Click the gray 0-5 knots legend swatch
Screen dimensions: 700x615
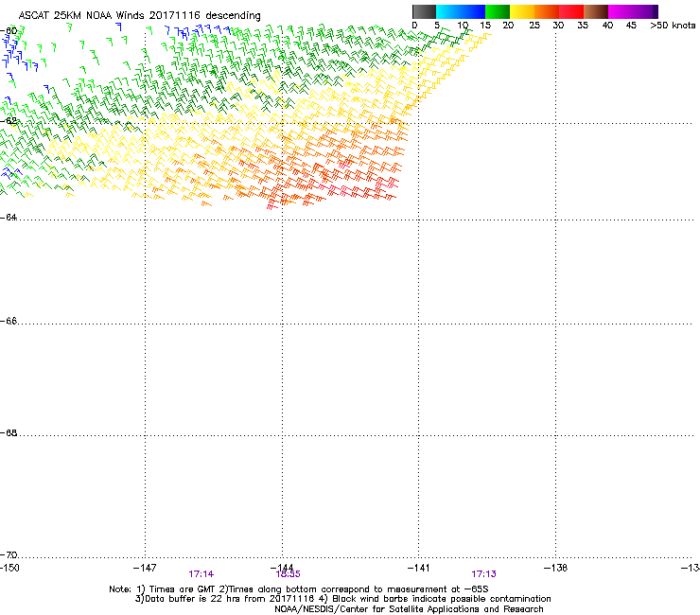(424, 11)
